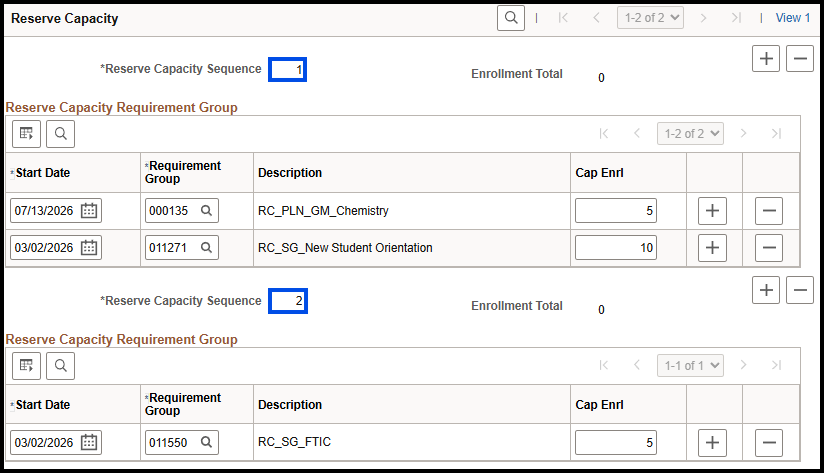This screenshot has height=473, width=824.
Task: Click the requirement group 000135 field
Action: (182, 211)
